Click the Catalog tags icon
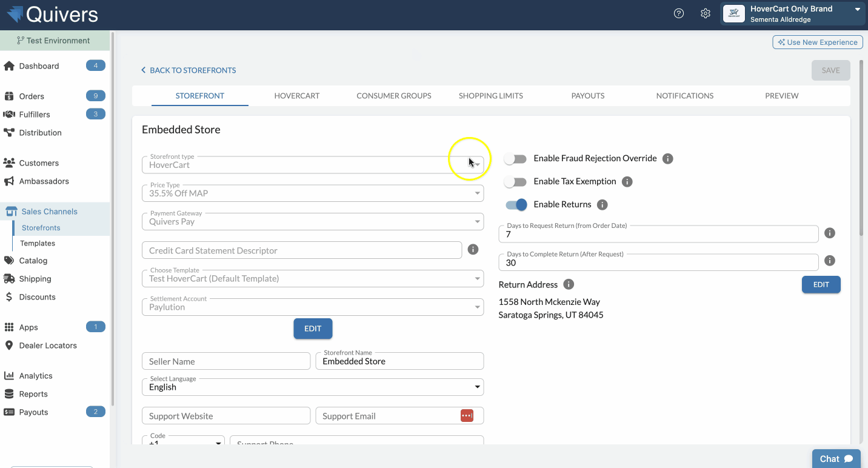The image size is (868, 468). coord(9,260)
